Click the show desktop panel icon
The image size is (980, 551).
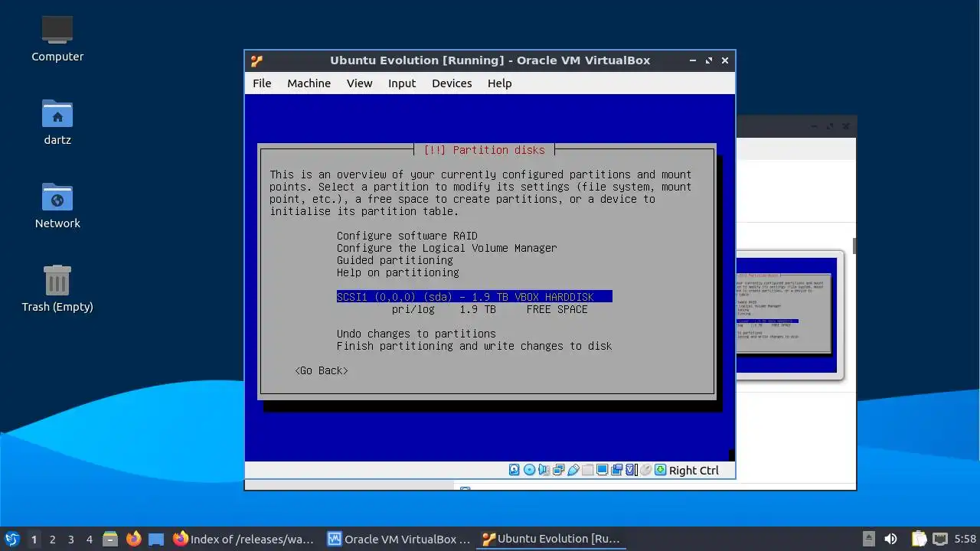(156, 539)
